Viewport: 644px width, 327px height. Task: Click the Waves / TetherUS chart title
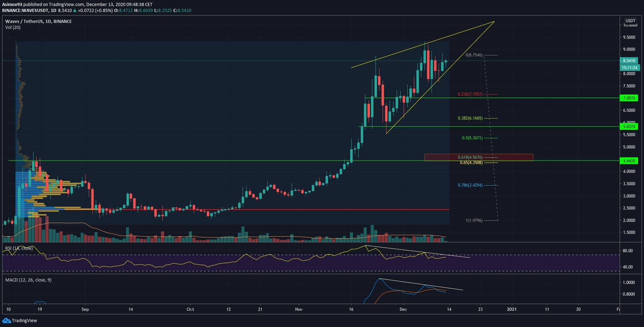pos(38,22)
